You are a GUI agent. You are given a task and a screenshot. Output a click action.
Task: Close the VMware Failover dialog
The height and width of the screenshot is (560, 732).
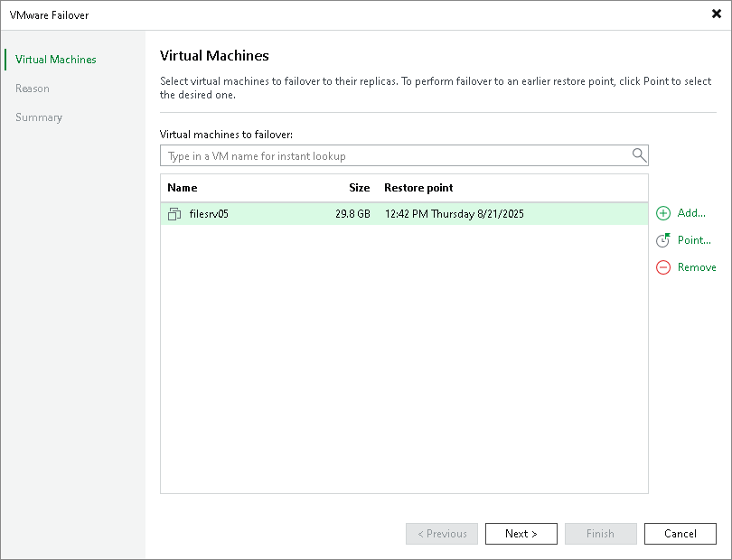tap(716, 14)
